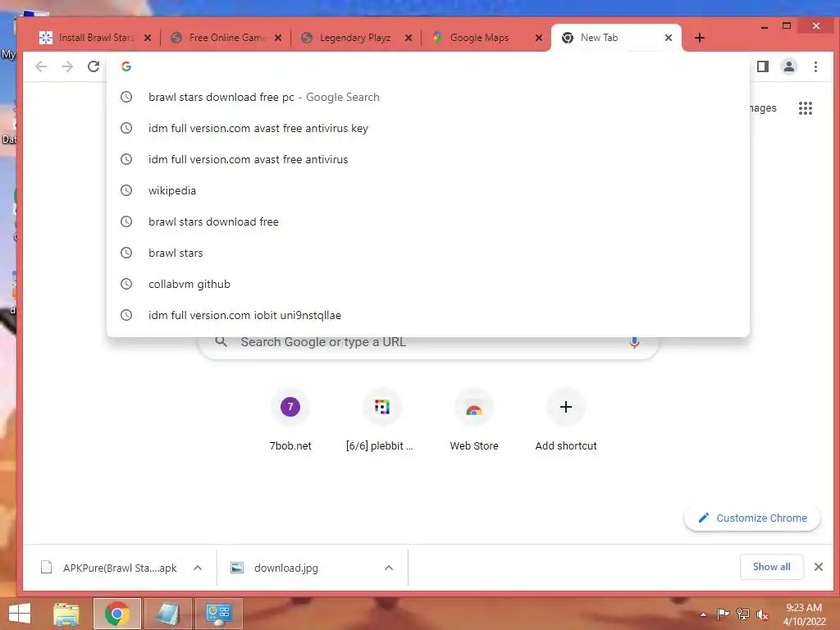Open the taskbar clock showing 9:23 AM
Viewport: 840px width, 630px height.
[804, 614]
